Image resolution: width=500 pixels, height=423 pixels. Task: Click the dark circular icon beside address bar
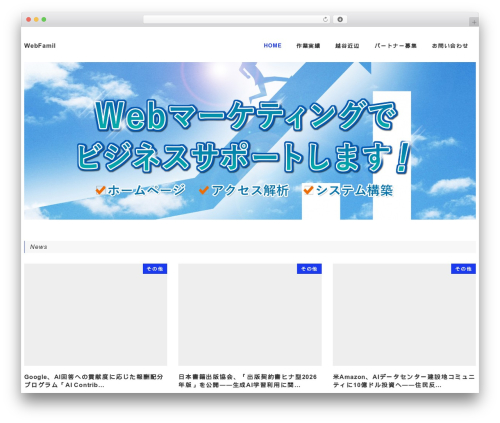(340, 20)
